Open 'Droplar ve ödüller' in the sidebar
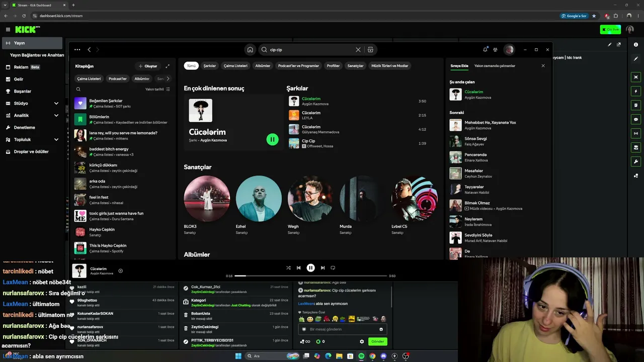Viewport: 644px width, 362px height. [31, 151]
